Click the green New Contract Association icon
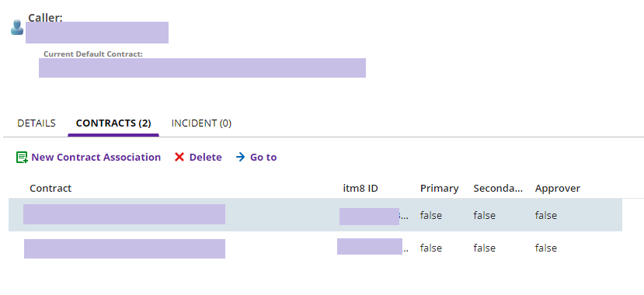Screen dimensions: 644x295 point(22,157)
